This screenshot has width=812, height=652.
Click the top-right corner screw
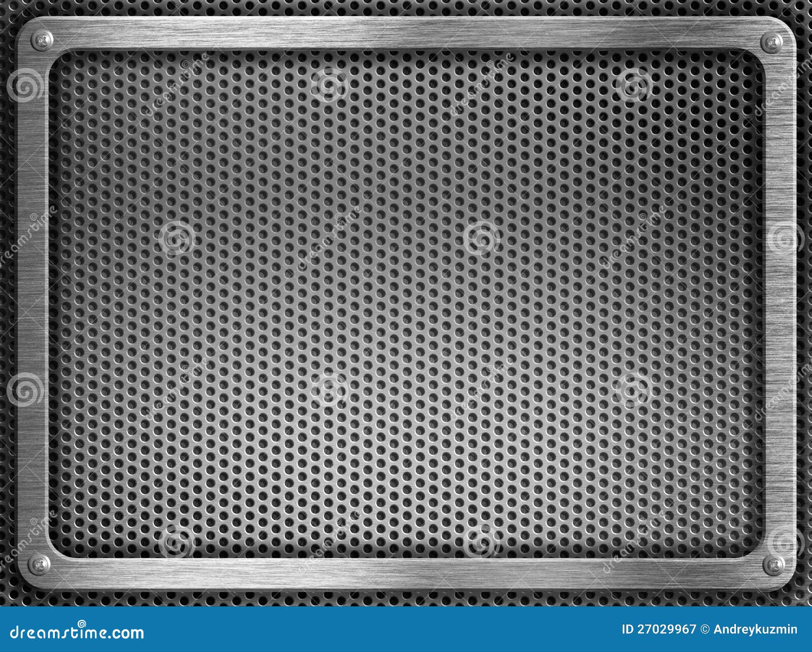pyautogui.click(x=771, y=43)
